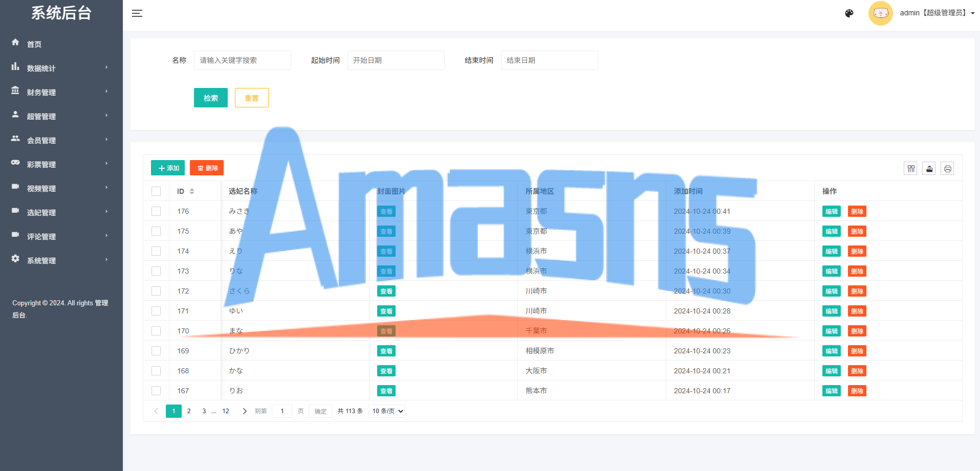Go to next page with arrow icon
980x471 pixels.
[244, 411]
